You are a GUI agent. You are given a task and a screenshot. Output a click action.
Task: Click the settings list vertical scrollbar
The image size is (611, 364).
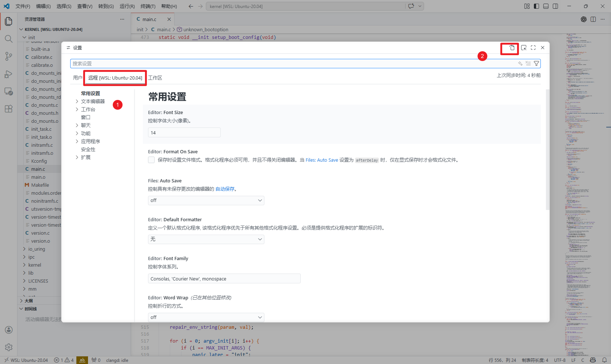(547, 150)
